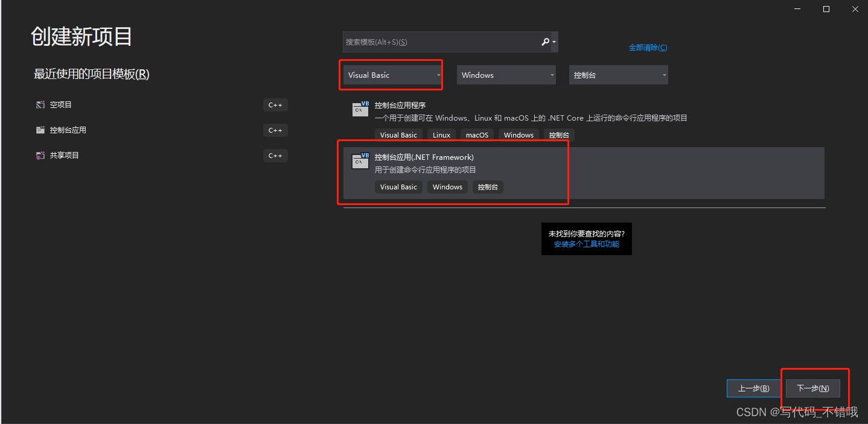Viewport: 868px width, 424px height.
Task: Click the C++ tag beside 共享项目
Action: 275,156
